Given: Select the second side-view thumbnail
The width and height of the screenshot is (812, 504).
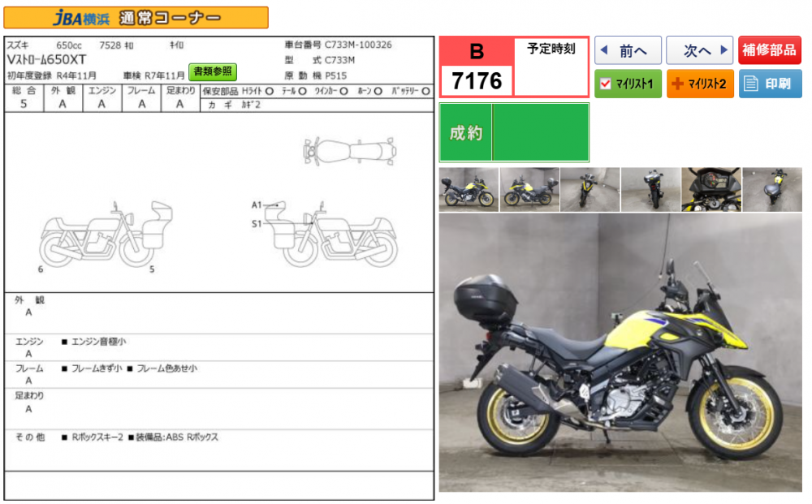Looking at the screenshot, I should (529, 190).
